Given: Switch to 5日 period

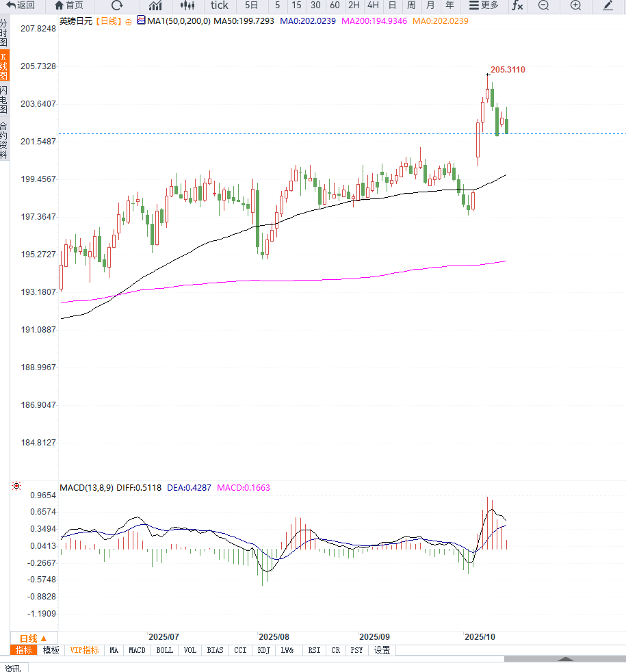Looking at the screenshot, I should coord(251,5).
